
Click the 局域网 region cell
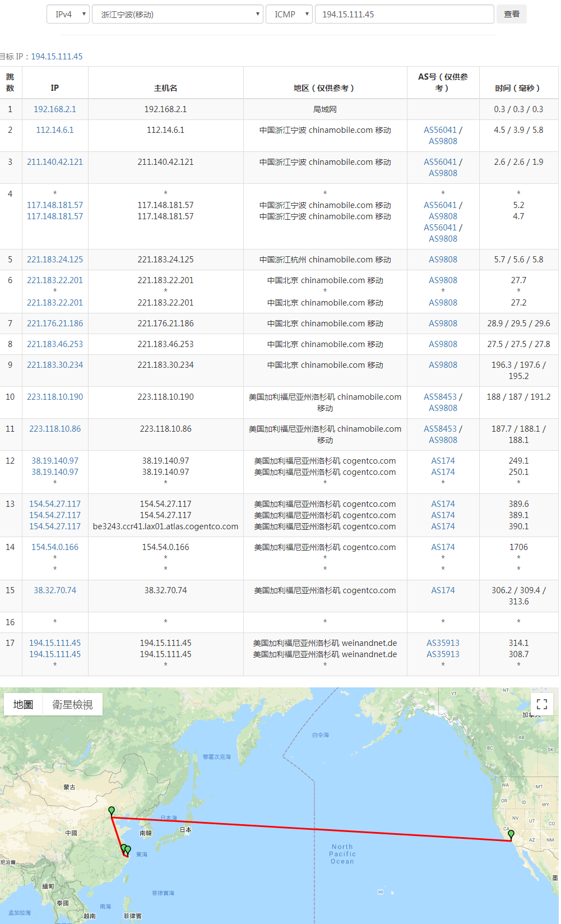click(x=325, y=109)
